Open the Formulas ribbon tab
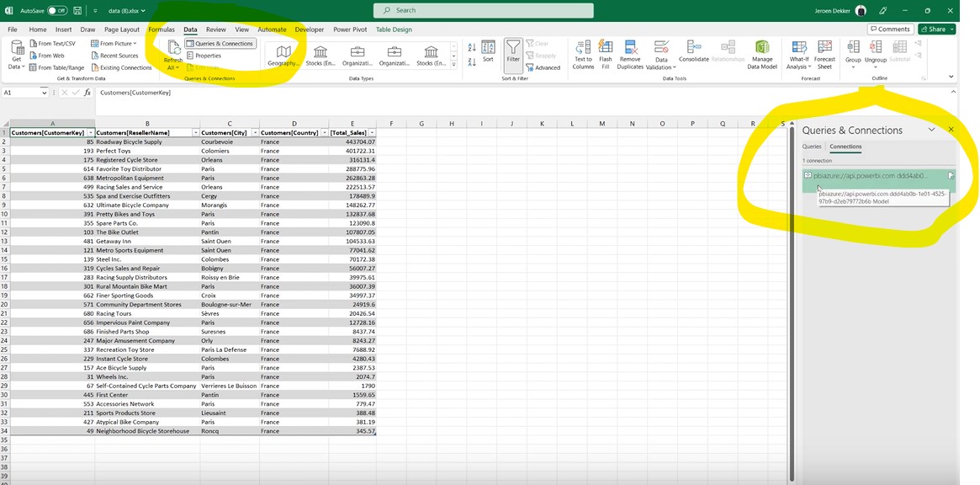Image resolution: width=980 pixels, height=485 pixels. click(162, 29)
